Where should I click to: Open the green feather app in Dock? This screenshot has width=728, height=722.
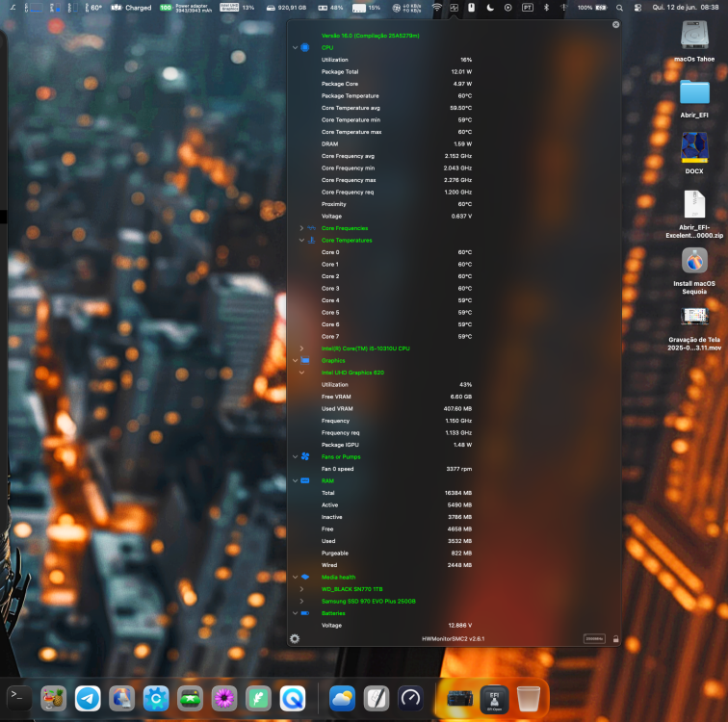coord(259,698)
